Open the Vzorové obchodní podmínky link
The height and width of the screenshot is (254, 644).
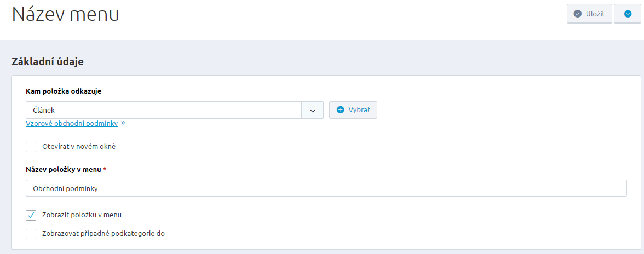coord(72,124)
